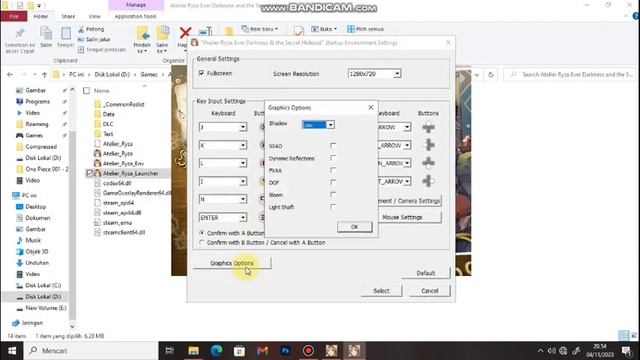Click the Explorer search box
Viewport: 640px width, 360px height.
571,75
